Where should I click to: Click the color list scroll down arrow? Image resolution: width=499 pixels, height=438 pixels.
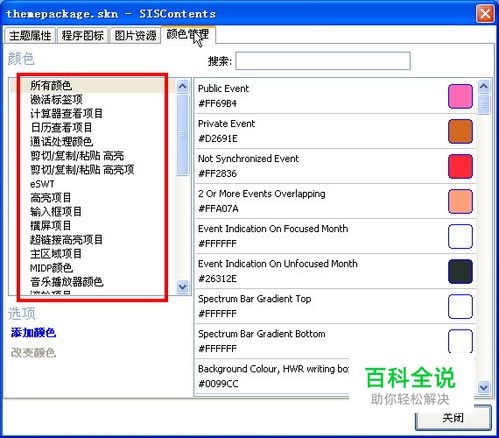pos(484,387)
